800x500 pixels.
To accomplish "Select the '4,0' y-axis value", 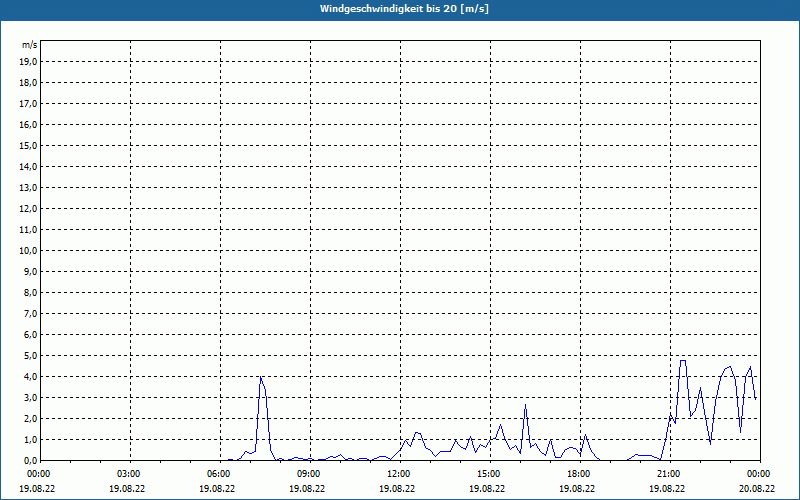I will [x=31, y=377].
